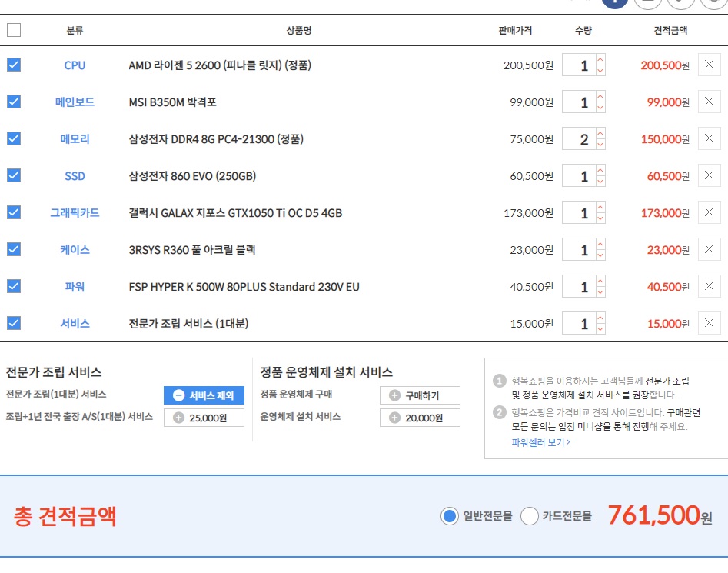Viewport: 728px width, 573px height.
Task: Decrease SSD quantity with down arrow
Action: click(600, 181)
